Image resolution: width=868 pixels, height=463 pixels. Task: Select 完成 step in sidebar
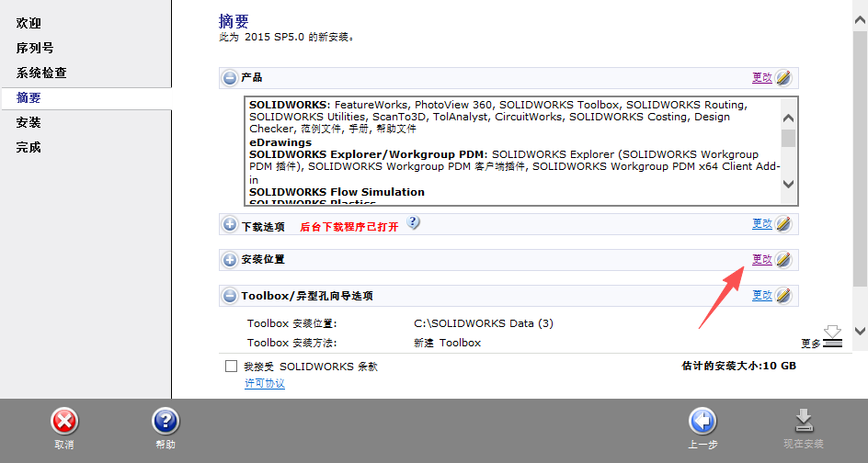click(29, 148)
